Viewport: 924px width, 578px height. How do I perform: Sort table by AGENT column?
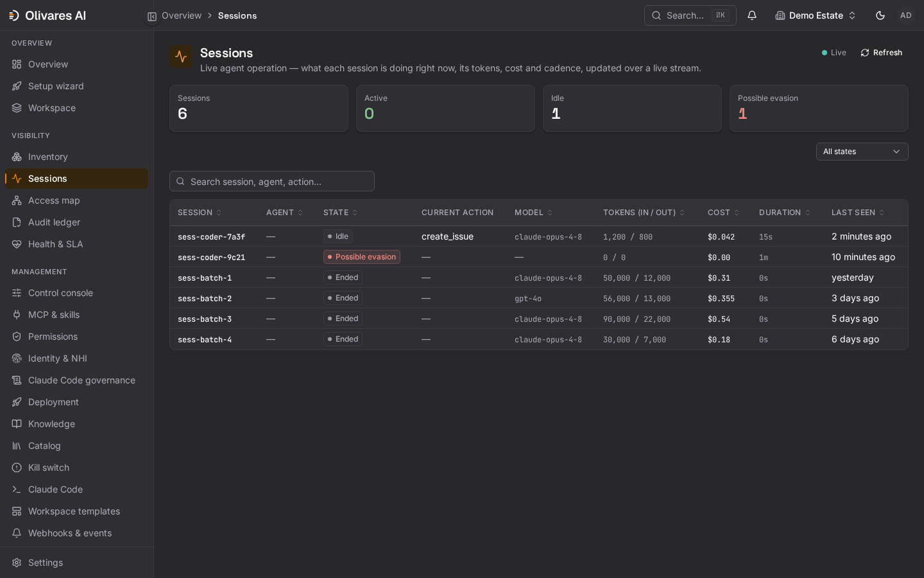click(x=284, y=213)
